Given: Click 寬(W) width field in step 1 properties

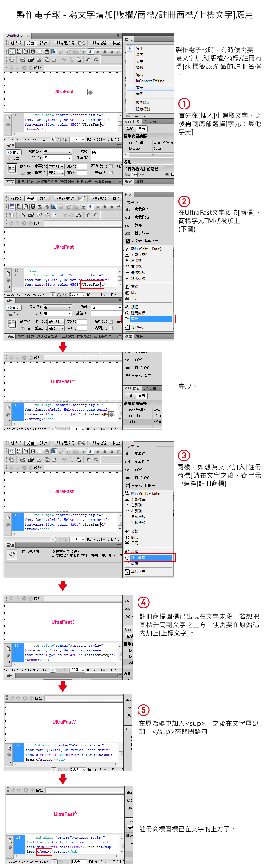Looking at the screenshot, I should click(x=82, y=167).
